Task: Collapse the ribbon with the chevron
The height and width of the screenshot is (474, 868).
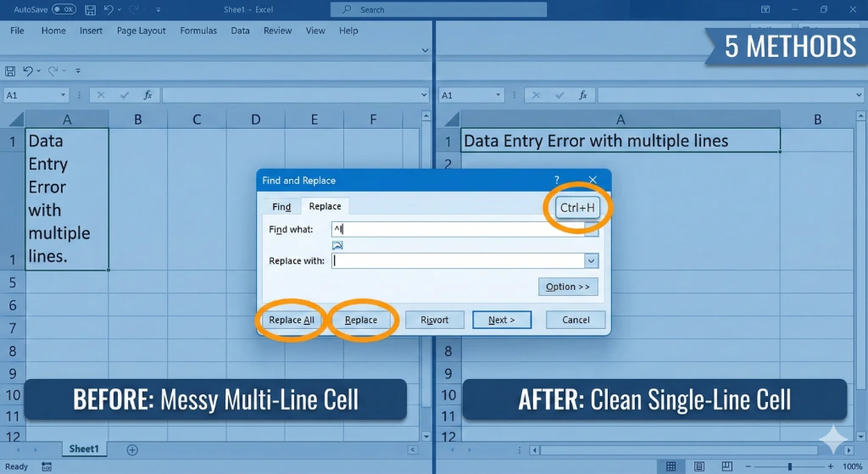Action: click(x=425, y=50)
